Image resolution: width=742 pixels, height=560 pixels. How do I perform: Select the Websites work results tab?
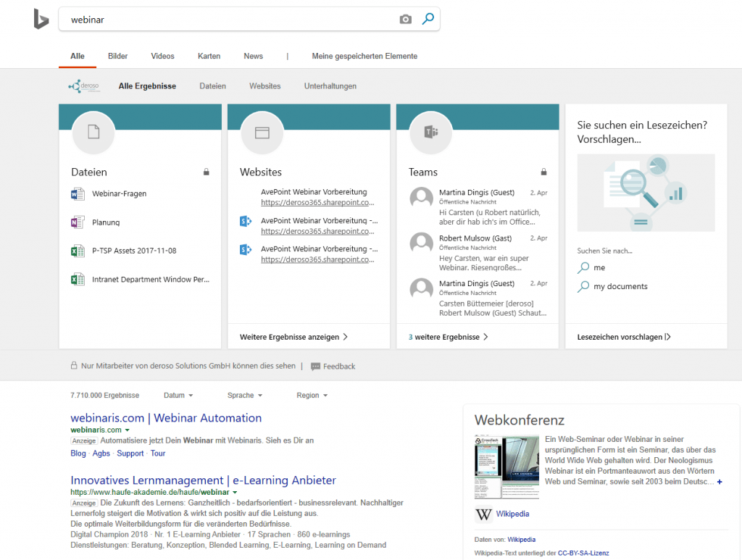[x=265, y=86]
